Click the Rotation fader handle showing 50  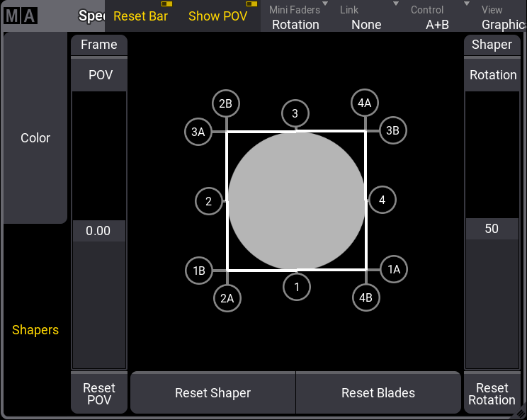492,229
